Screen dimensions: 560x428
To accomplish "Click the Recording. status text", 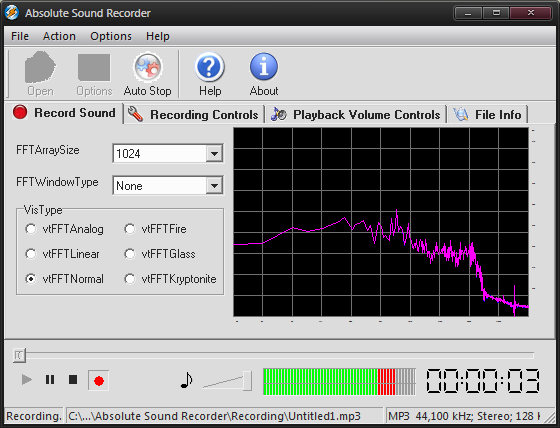I will click(34, 416).
